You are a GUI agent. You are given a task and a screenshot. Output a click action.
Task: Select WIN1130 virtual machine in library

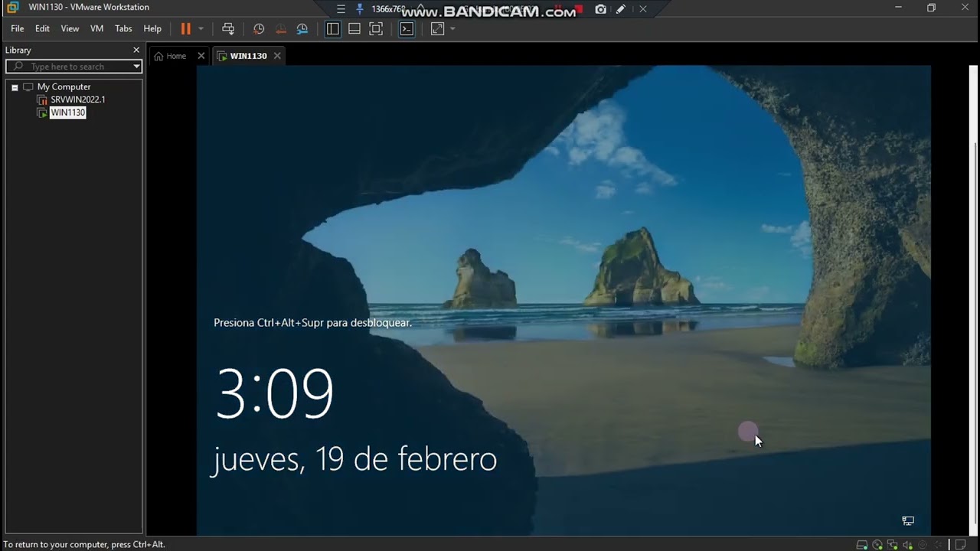(67, 112)
